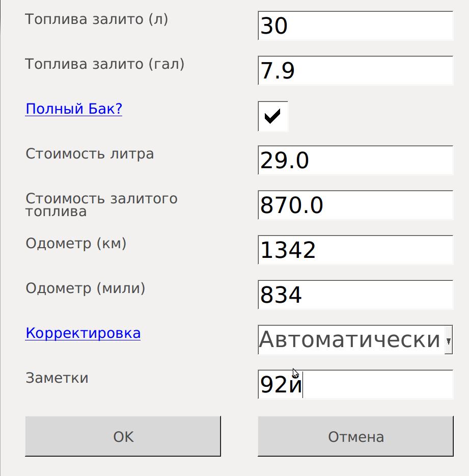The image size is (469, 476).
Task: Open the Полный Бак? help link
Action: click(74, 109)
